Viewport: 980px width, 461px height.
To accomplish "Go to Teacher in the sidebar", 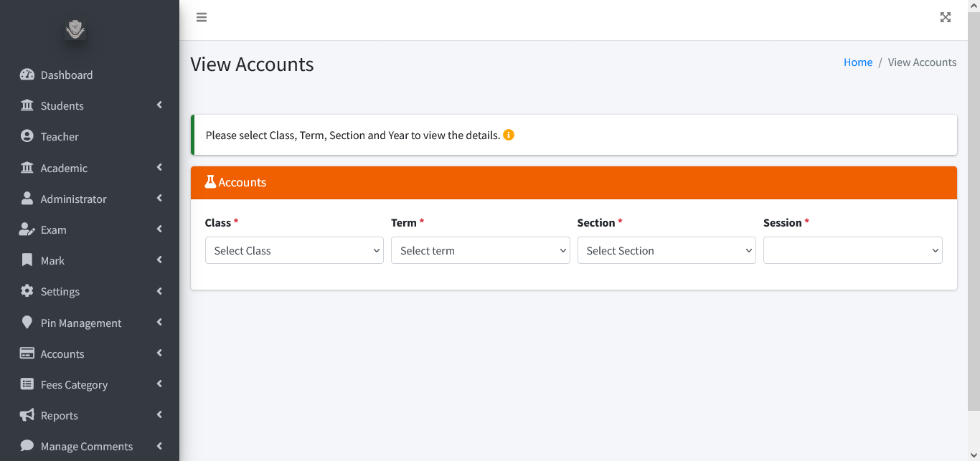I will (x=90, y=136).
